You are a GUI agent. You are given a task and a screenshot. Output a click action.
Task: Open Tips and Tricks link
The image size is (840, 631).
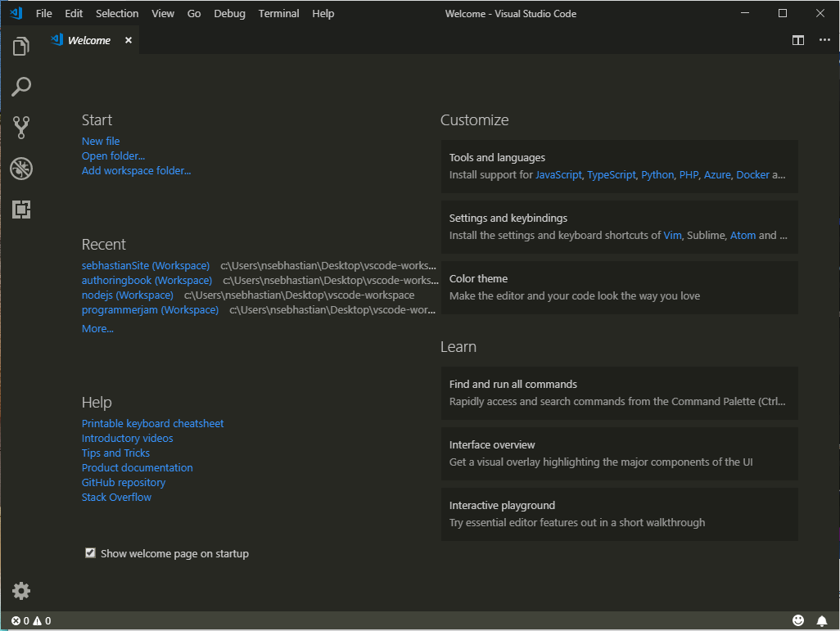click(115, 453)
